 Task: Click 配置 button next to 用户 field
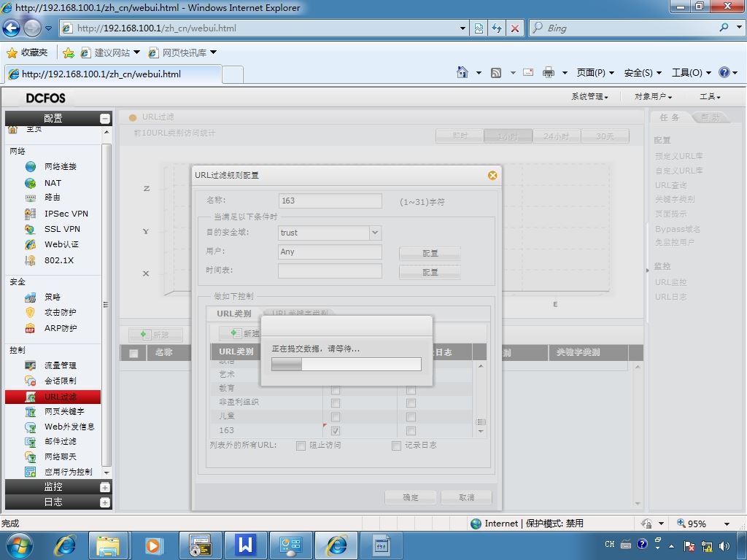(x=430, y=253)
